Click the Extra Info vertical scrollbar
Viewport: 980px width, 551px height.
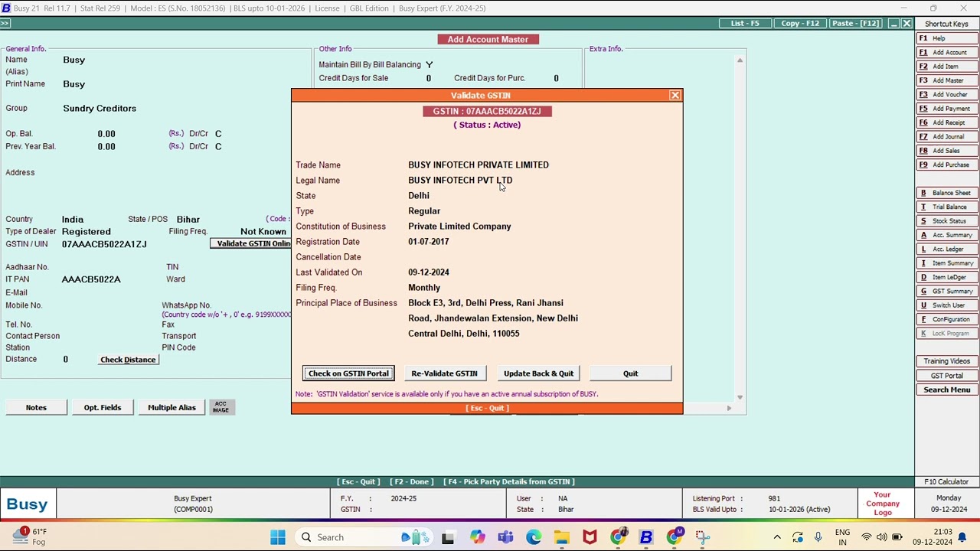[x=740, y=228]
